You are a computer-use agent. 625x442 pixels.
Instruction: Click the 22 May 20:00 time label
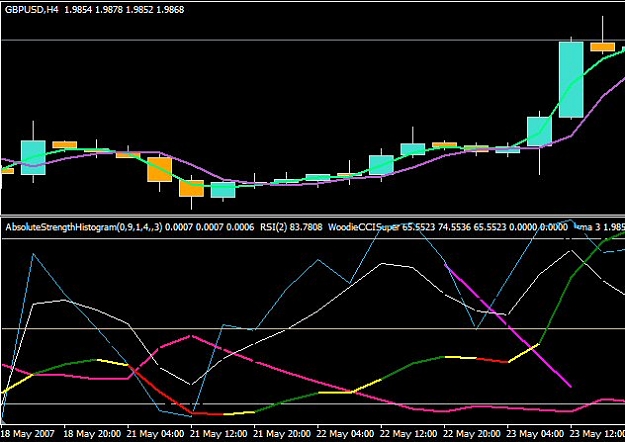coord(472,434)
